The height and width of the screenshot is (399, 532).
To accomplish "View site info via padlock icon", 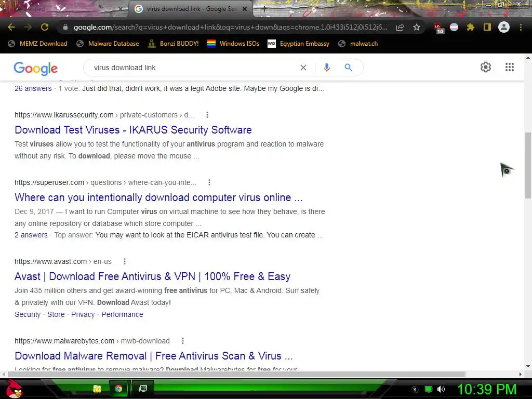I will tap(65, 27).
